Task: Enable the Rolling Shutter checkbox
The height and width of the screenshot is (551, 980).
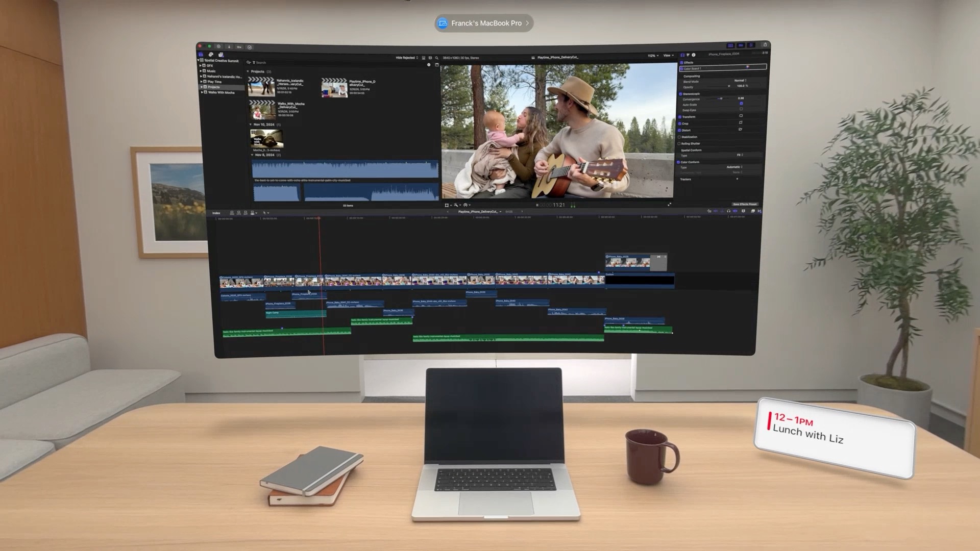Action: (679, 143)
